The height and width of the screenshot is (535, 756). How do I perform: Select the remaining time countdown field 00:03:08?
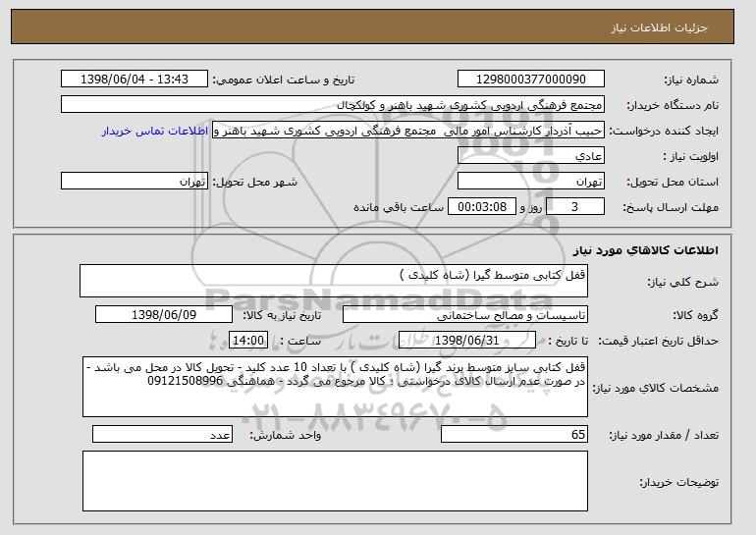pyautogui.click(x=482, y=207)
